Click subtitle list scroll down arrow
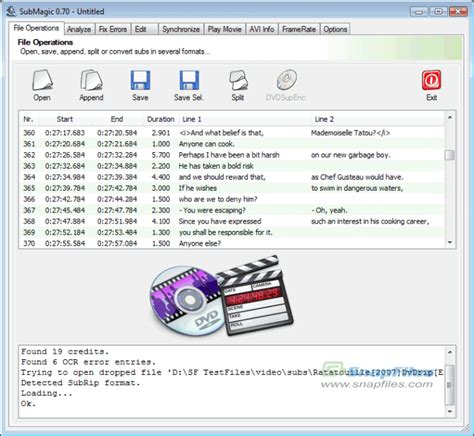This screenshot has height=436, width=474. tap(450, 242)
